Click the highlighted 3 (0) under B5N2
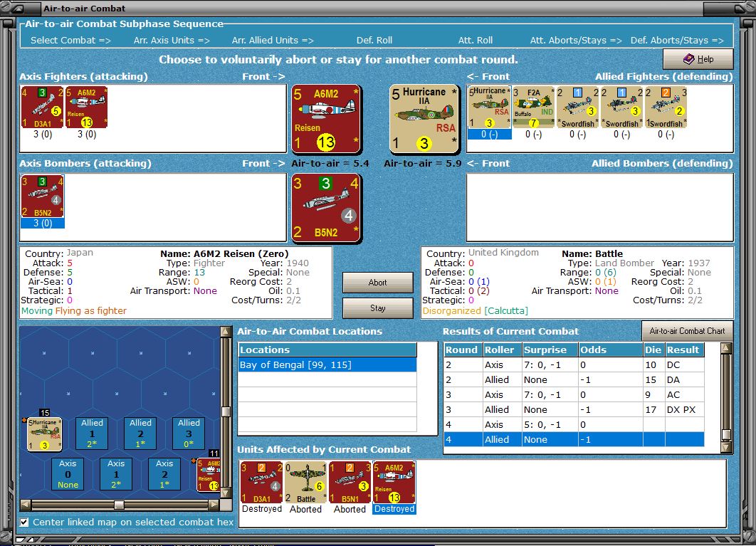Viewport: 756px width, 546px height. pyautogui.click(x=43, y=223)
